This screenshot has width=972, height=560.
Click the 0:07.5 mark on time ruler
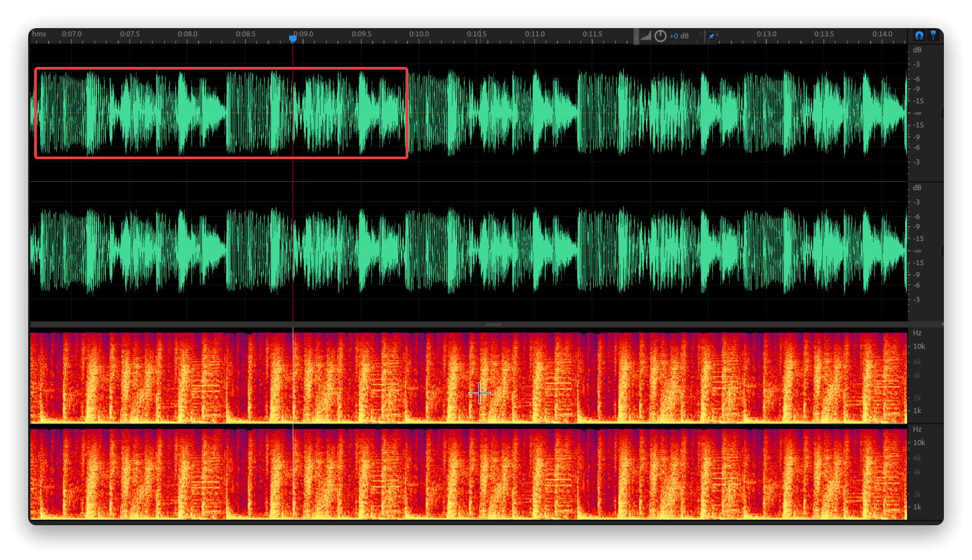(x=130, y=33)
